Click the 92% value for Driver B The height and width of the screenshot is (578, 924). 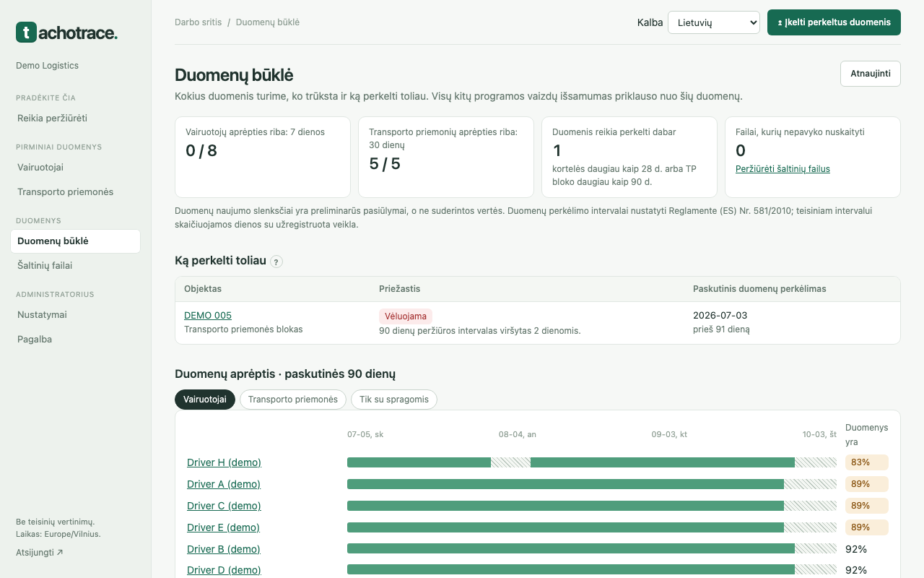(x=856, y=549)
